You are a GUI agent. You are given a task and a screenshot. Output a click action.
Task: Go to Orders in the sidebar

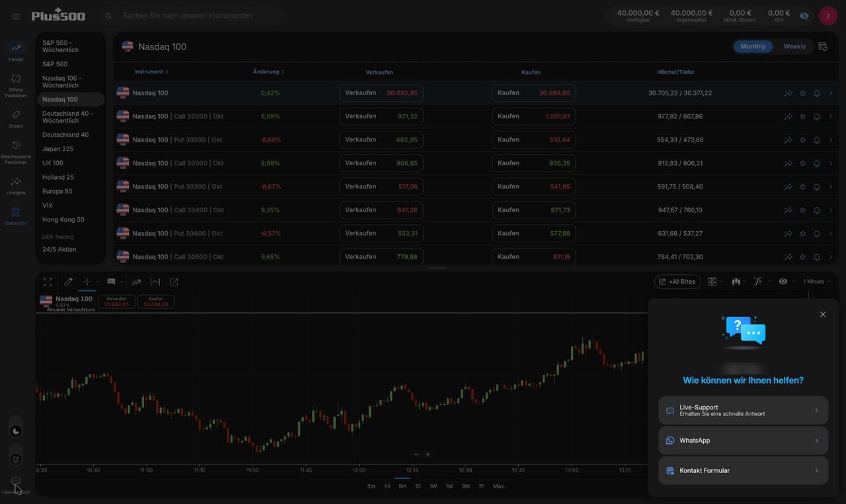point(16,119)
